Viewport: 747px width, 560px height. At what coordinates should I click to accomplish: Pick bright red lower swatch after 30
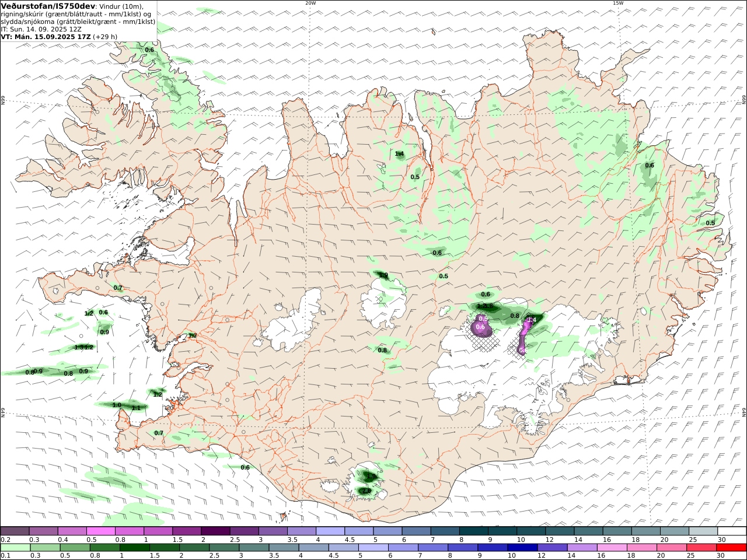pos(732,547)
